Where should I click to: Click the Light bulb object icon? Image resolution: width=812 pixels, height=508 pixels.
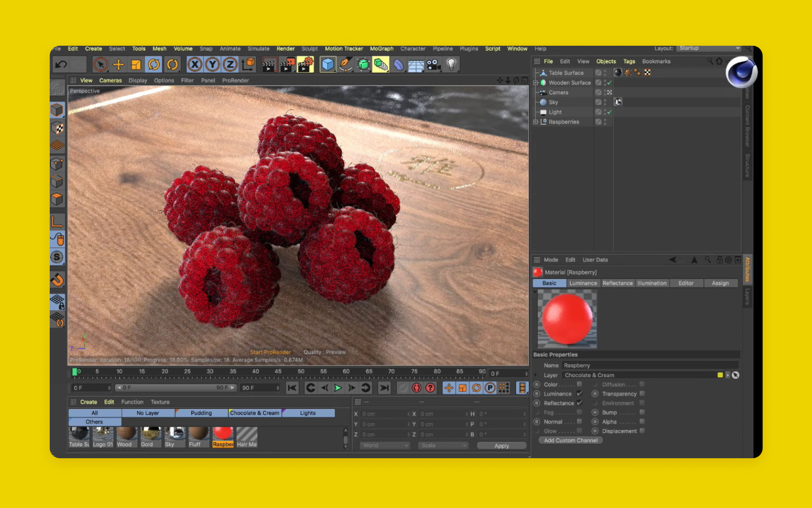[x=451, y=65]
